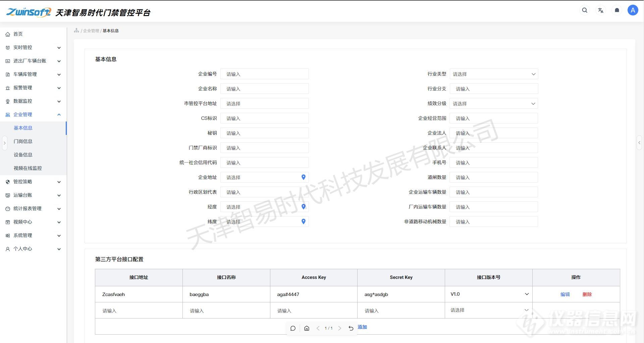This screenshot has width=644, height=343.
Task: Select 基本信息 submenu item
Action: click(x=34, y=128)
